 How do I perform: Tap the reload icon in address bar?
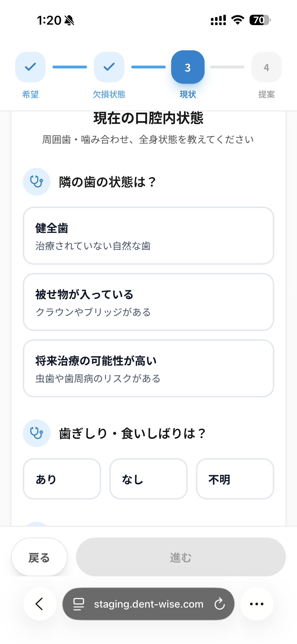pyautogui.click(x=219, y=604)
